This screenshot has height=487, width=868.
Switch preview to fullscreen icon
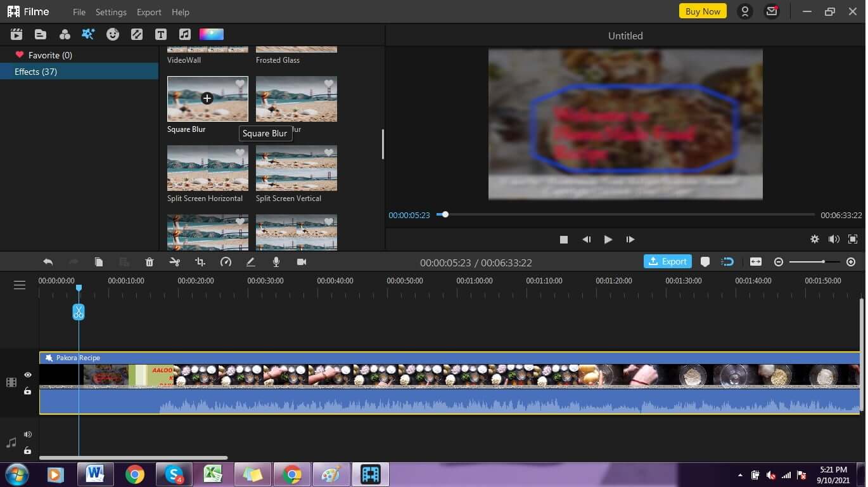853,239
